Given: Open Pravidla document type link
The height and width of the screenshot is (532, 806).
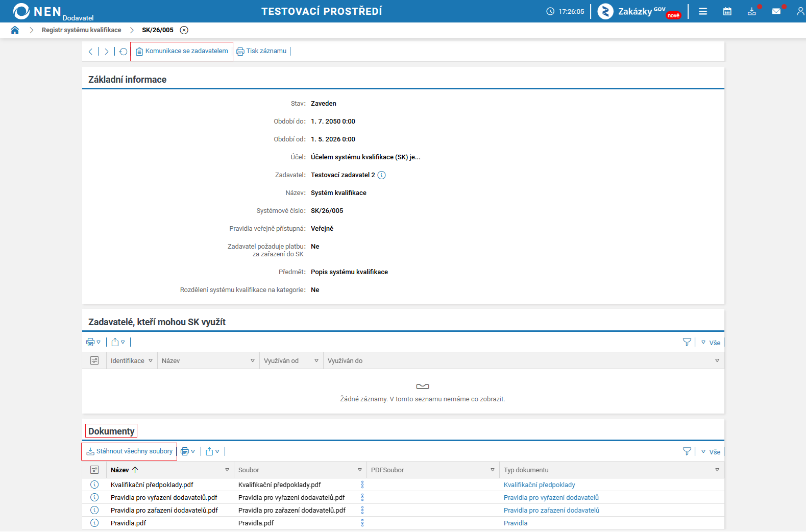Looking at the screenshot, I should (516, 523).
